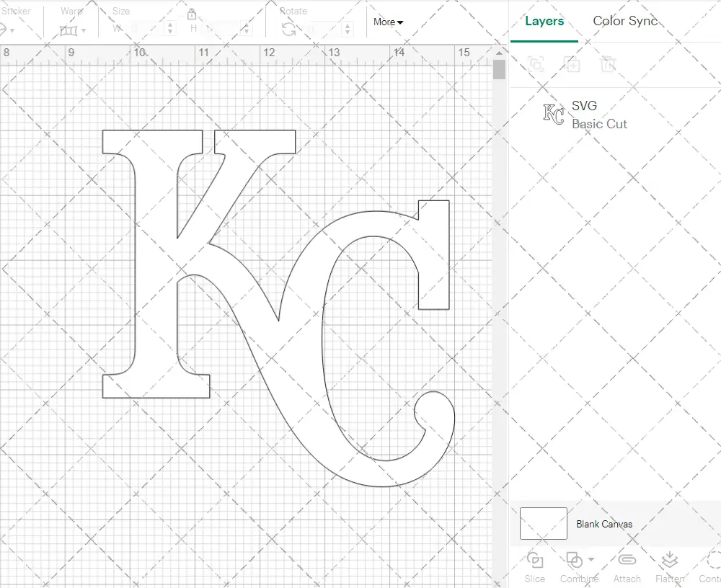This screenshot has height=588, width=721.
Task: Click the Height stepper arrows
Action: (x=247, y=29)
